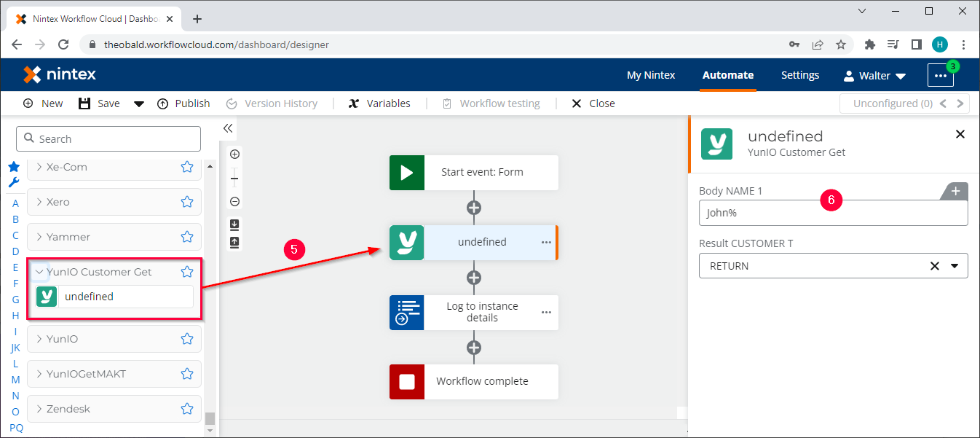Image resolution: width=980 pixels, height=438 pixels.
Task: Collapse the YunIO Customer Get group
Action: [x=40, y=271]
